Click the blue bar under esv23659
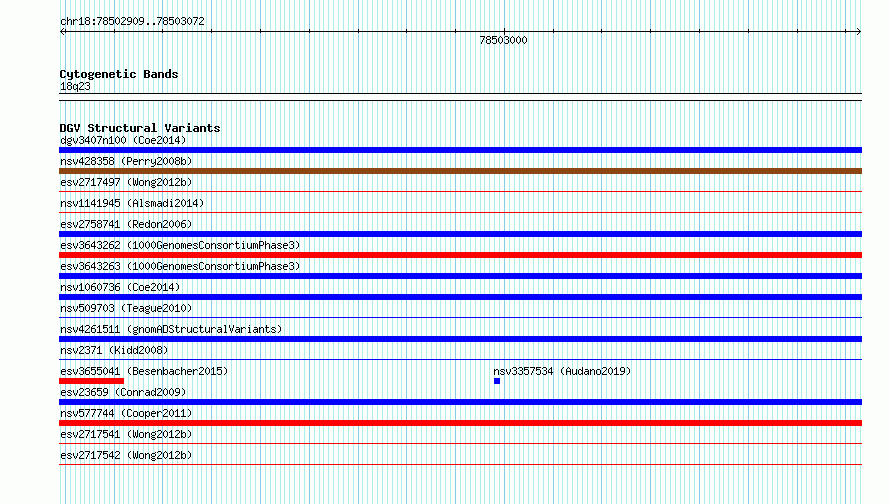Screen dimensions: 890x504 click(x=460, y=402)
